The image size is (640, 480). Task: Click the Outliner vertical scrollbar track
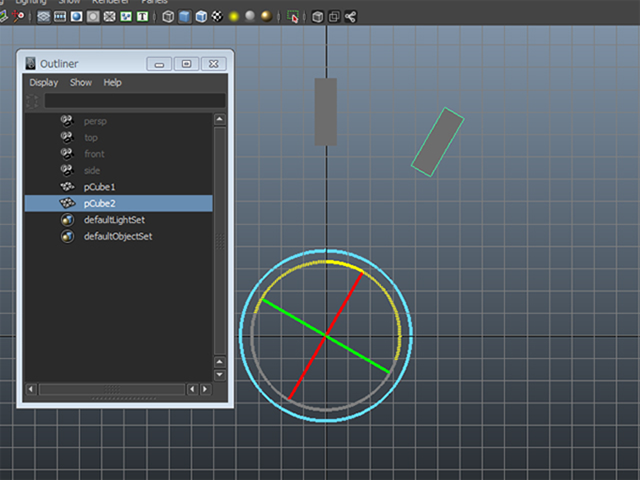point(220,241)
